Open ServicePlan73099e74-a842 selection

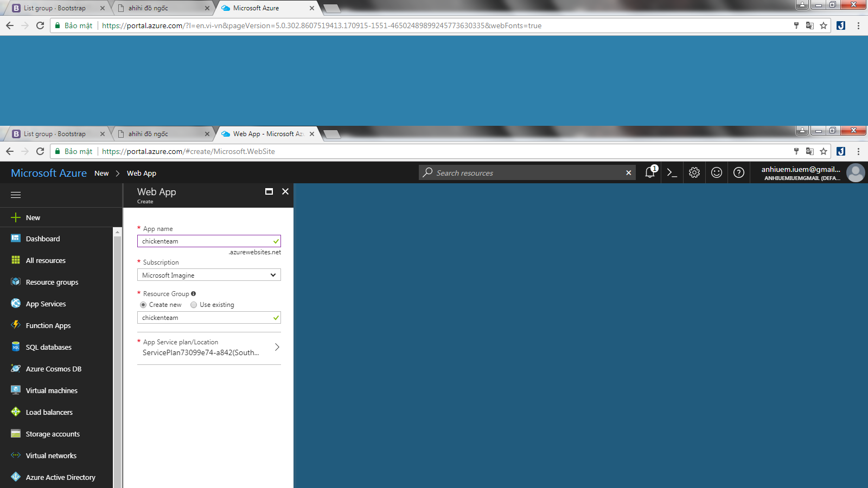209,348
